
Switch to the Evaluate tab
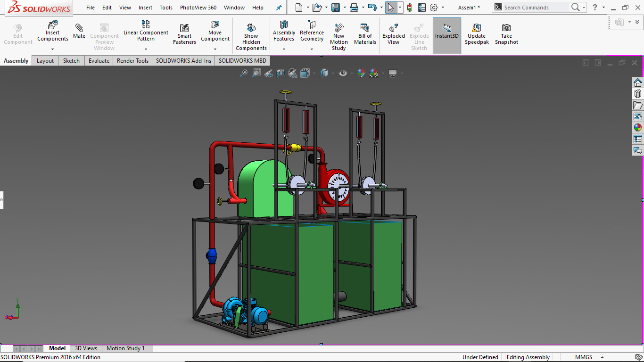(99, 61)
